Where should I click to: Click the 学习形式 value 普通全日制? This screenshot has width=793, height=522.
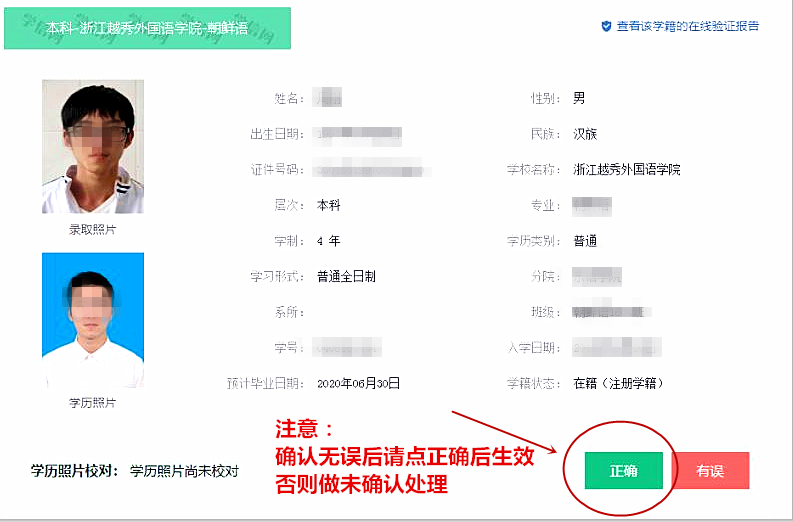[346, 277]
